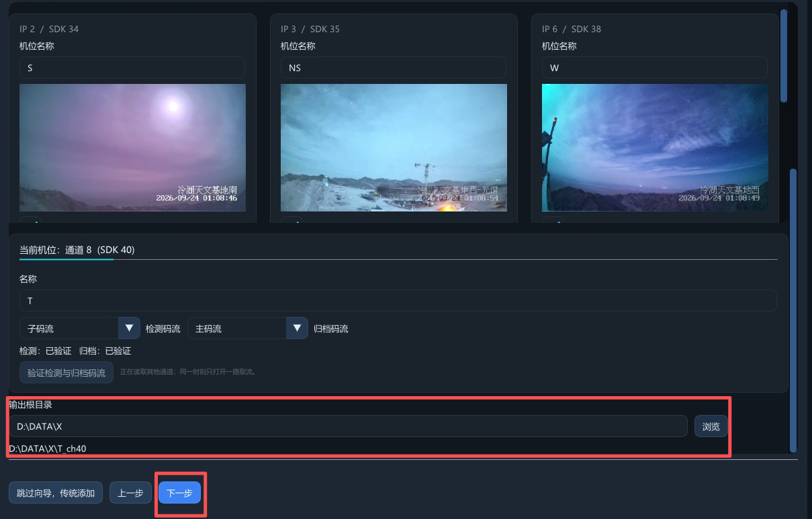Click the 名称 field containing T
The height and width of the screenshot is (519, 812).
point(398,301)
